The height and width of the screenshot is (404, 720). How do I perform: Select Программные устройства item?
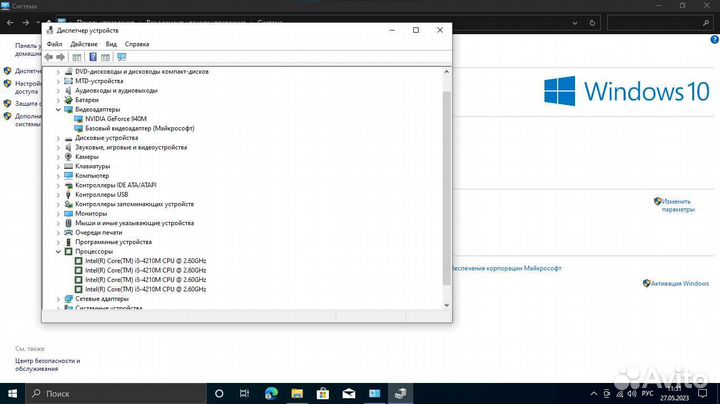[x=113, y=242]
